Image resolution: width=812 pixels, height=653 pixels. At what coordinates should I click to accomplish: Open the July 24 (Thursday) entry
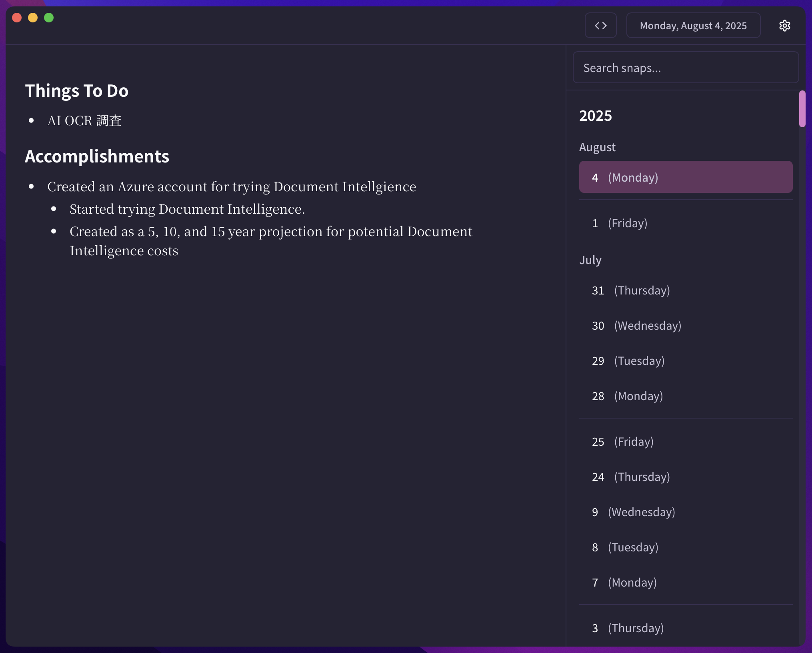(686, 477)
